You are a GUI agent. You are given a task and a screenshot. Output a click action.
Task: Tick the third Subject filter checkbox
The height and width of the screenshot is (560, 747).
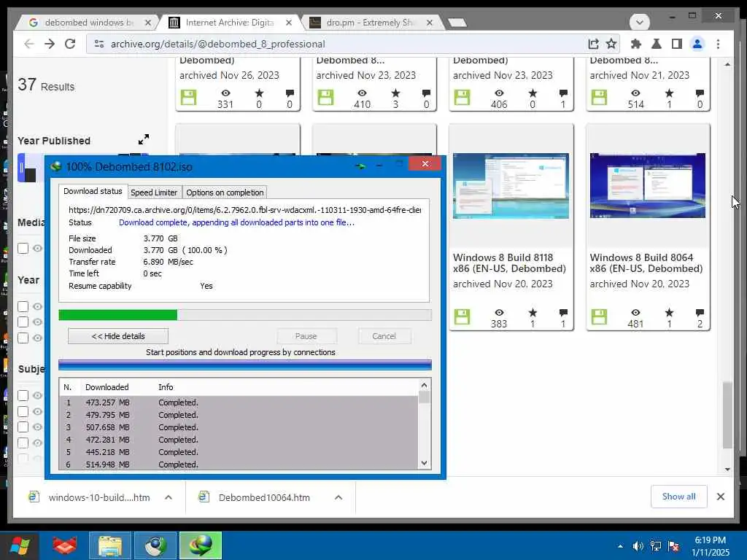click(23, 427)
